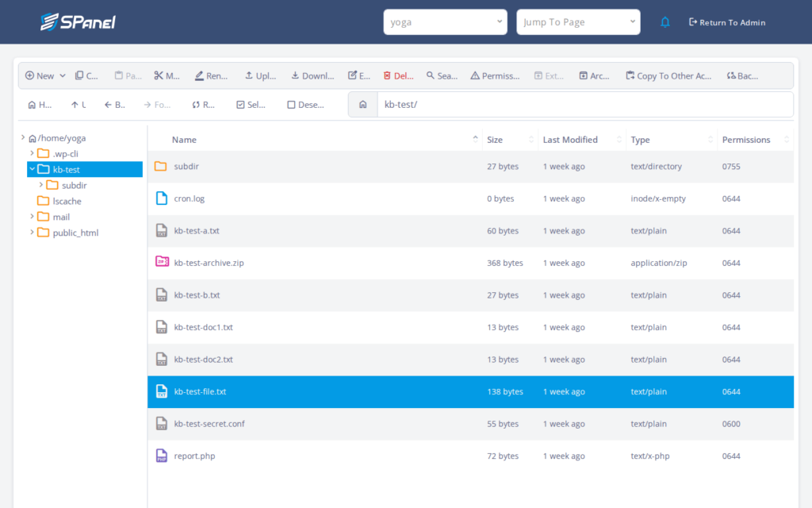This screenshot has height=508, width=812.
Task: Click the Edit toolbar icon
Action: [x=352, y=75]
